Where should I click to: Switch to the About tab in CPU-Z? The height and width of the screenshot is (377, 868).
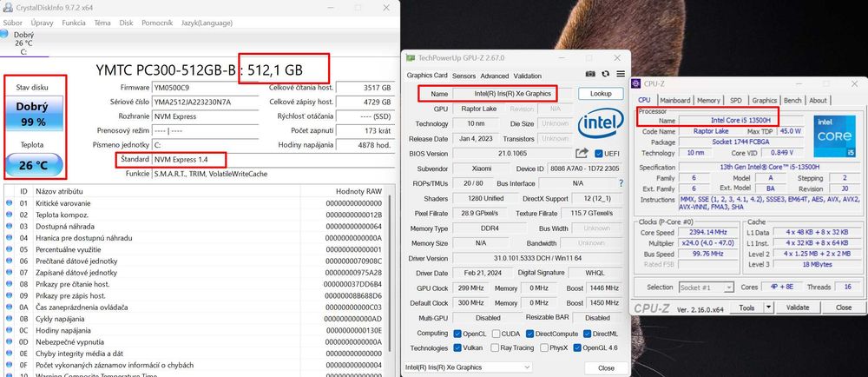[818, 101]
